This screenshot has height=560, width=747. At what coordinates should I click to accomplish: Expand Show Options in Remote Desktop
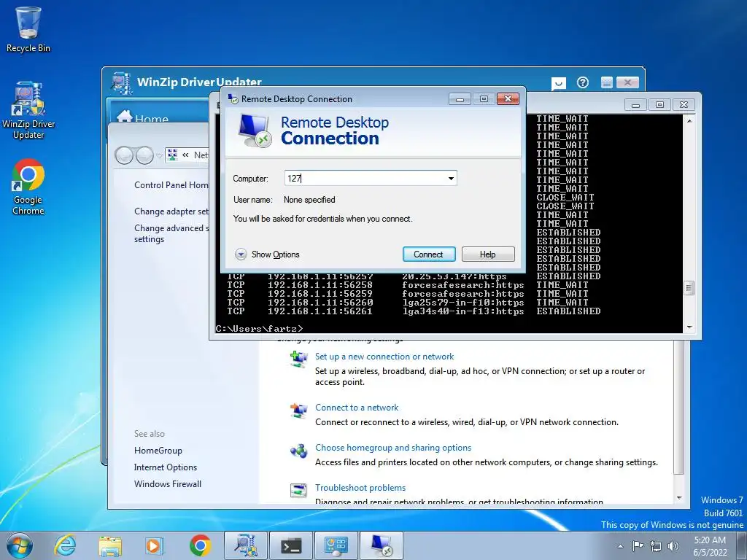coord(267,254)
